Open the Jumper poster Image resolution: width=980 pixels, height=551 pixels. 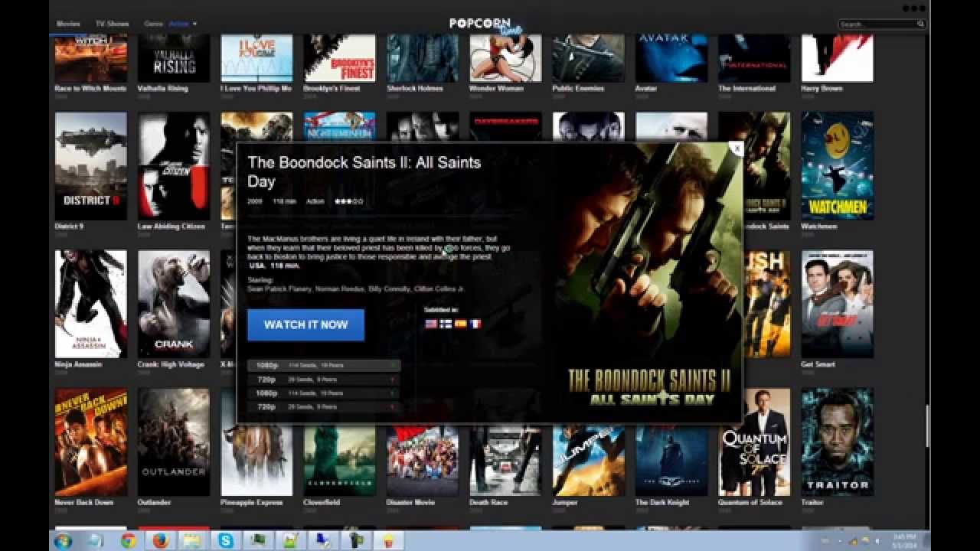click(x=588, y=460)
